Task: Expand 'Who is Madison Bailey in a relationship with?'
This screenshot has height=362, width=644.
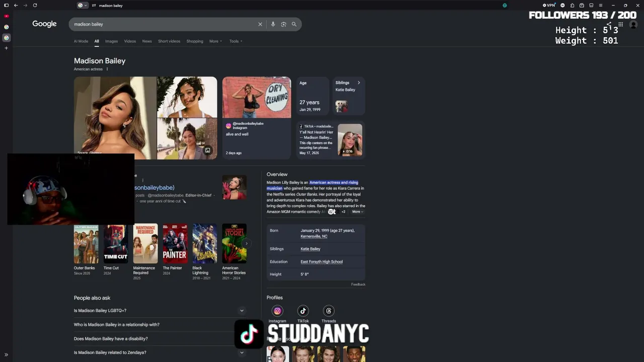Action: (159, 325)
